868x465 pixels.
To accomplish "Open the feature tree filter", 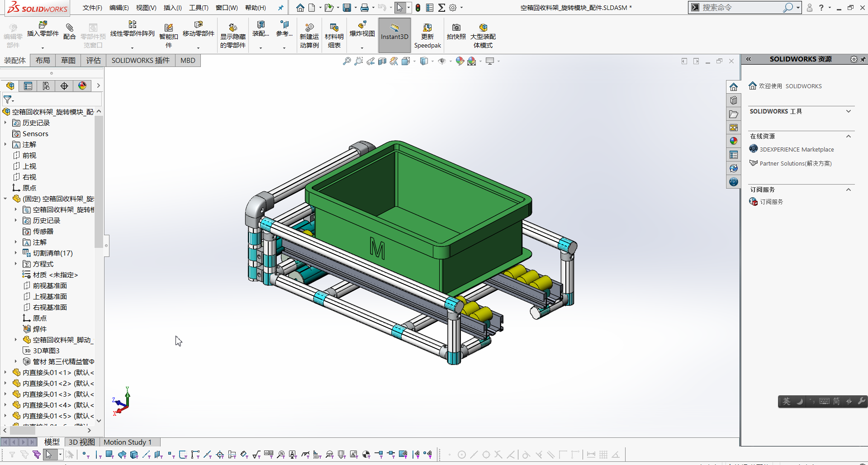I will click(9, 100).
